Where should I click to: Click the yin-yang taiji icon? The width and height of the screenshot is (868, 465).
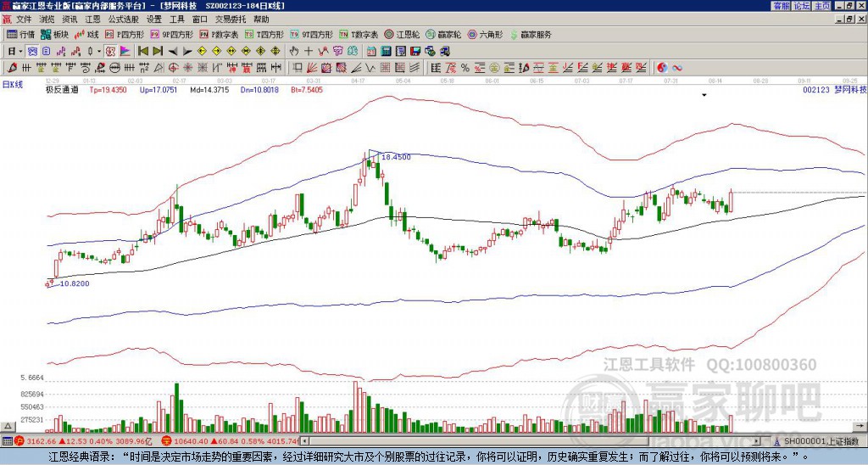click(x=662, y=68)
